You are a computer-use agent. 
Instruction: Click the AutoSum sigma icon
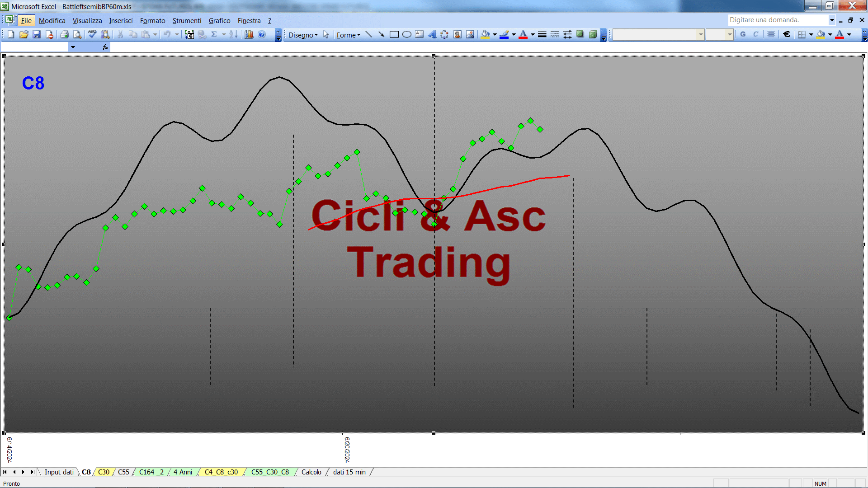pyautogui.click(x=214, y=34)
